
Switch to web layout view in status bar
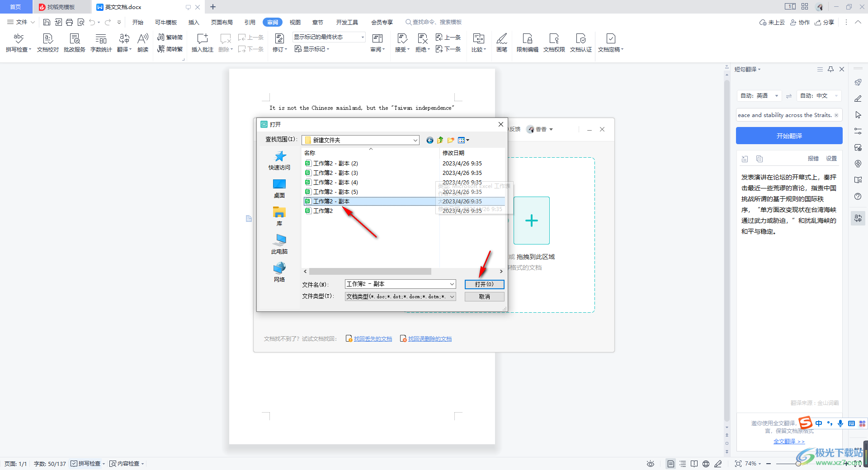click(706, 464)
